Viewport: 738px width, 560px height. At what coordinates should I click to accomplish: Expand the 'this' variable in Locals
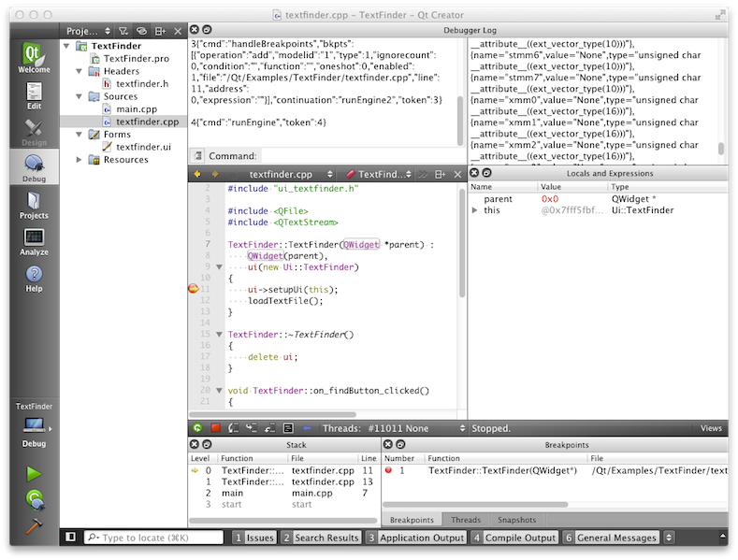[x=474, y=209]
